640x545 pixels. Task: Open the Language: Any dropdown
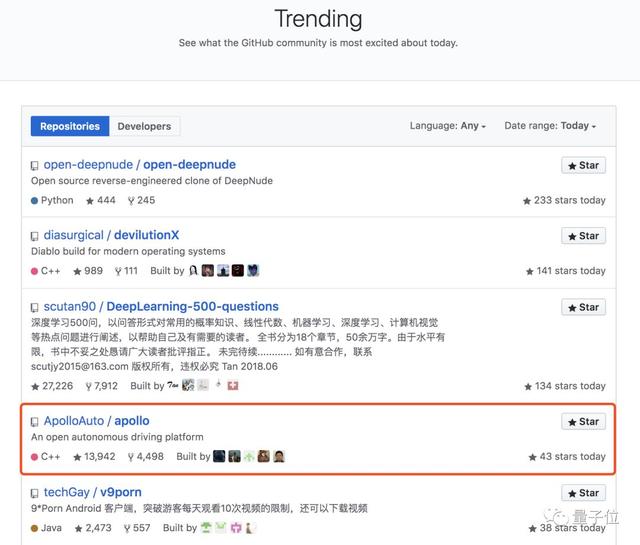pyautogui.click(x=448, y=126)
